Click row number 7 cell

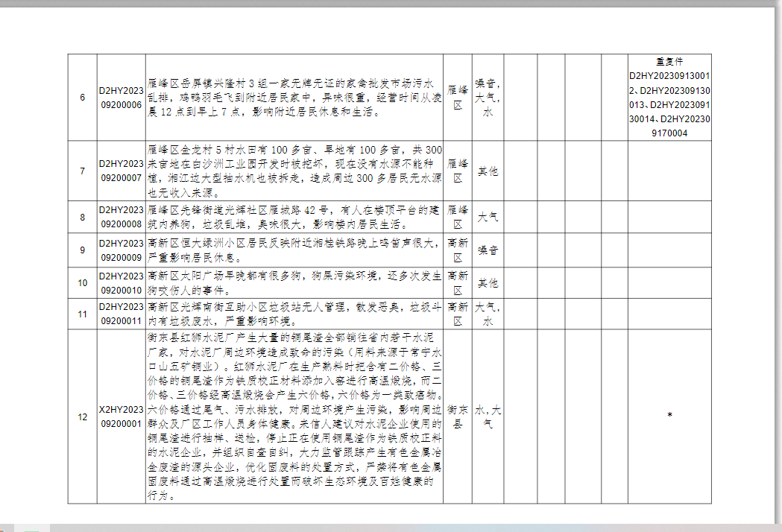pos(82,171)
